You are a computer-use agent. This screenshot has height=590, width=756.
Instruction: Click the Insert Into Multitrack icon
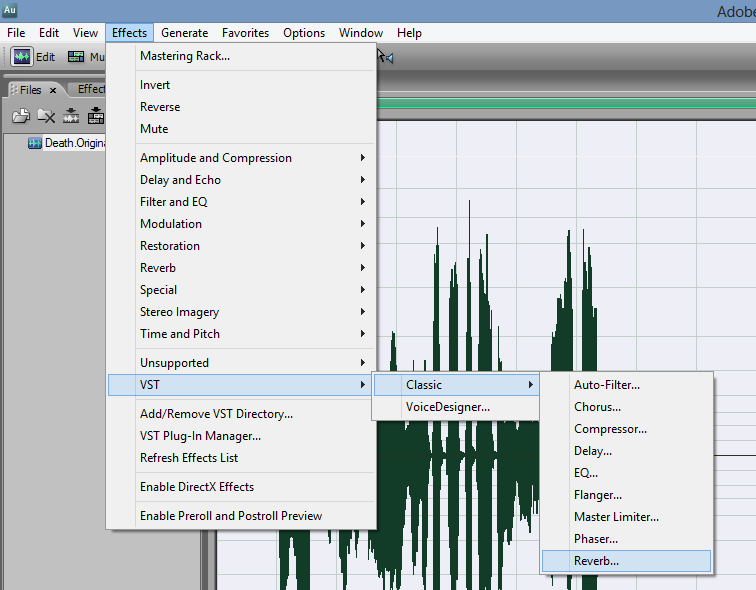pyautogui.click(x=71, y=116)
